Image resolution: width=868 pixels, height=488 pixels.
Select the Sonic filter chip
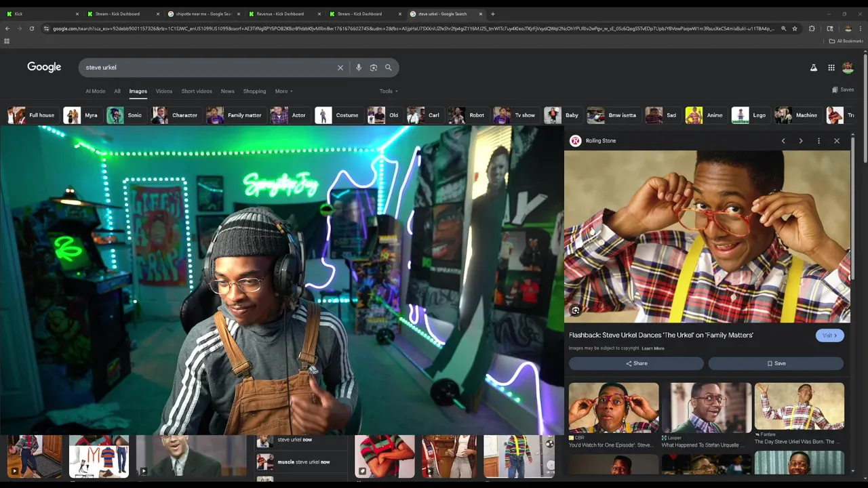point(125,115)
